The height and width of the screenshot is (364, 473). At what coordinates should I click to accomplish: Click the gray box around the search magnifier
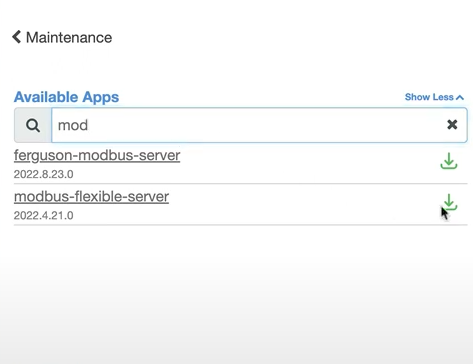[33, 125]
